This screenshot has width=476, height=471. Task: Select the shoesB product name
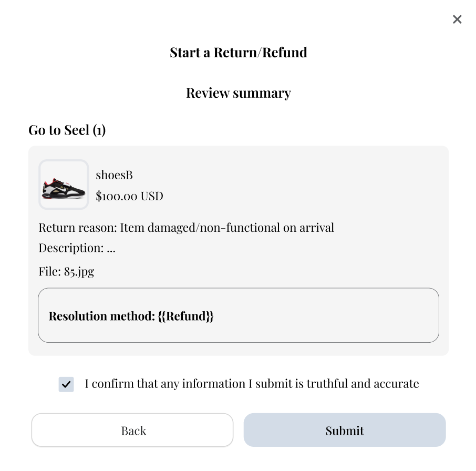pos(114,175)
